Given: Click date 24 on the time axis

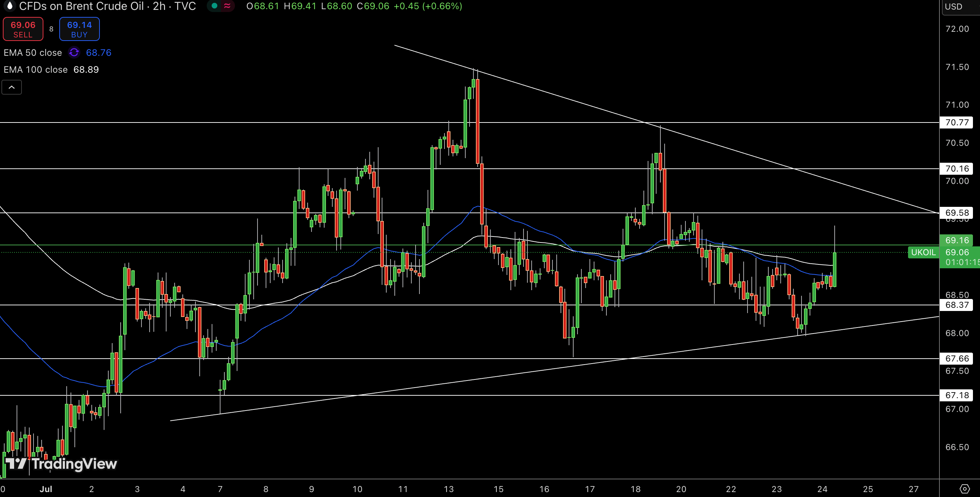Looking at the screenshot, I should pyautogui.click(x=822, y=489).
